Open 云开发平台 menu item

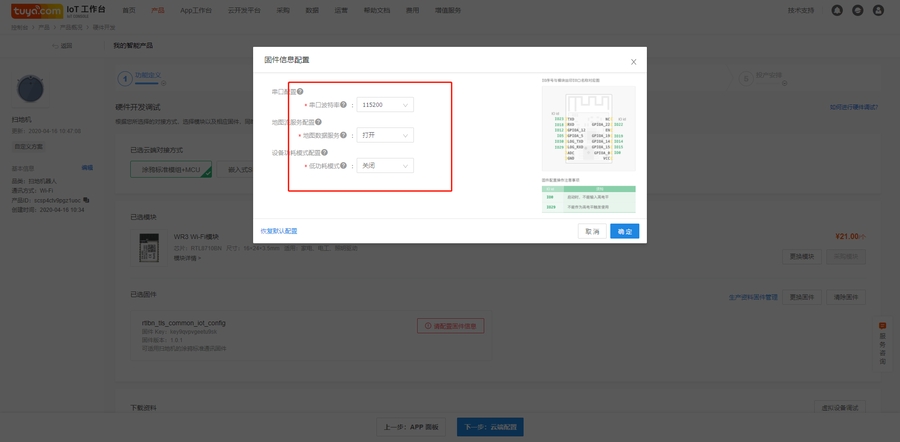pos(244,11)
